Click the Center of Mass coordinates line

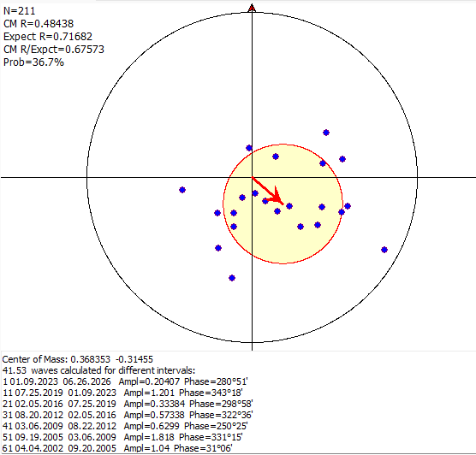(78, 359)
